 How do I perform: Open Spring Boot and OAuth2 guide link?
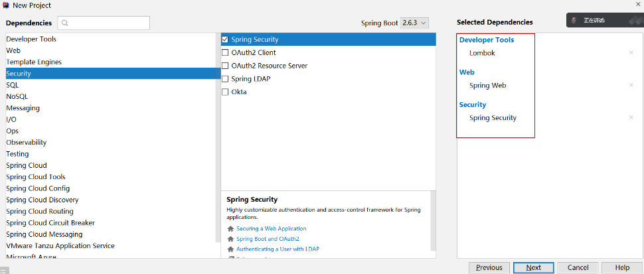[x=268, y=239]
